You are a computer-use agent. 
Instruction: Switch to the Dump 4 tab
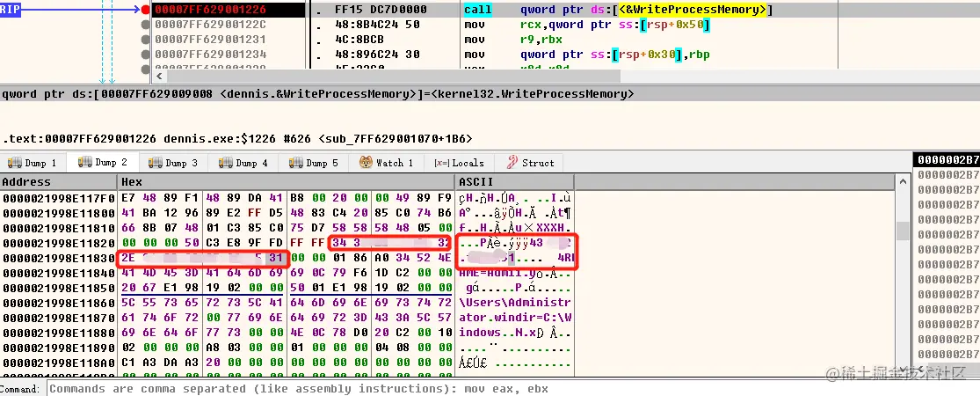click(x=243, y=163)
